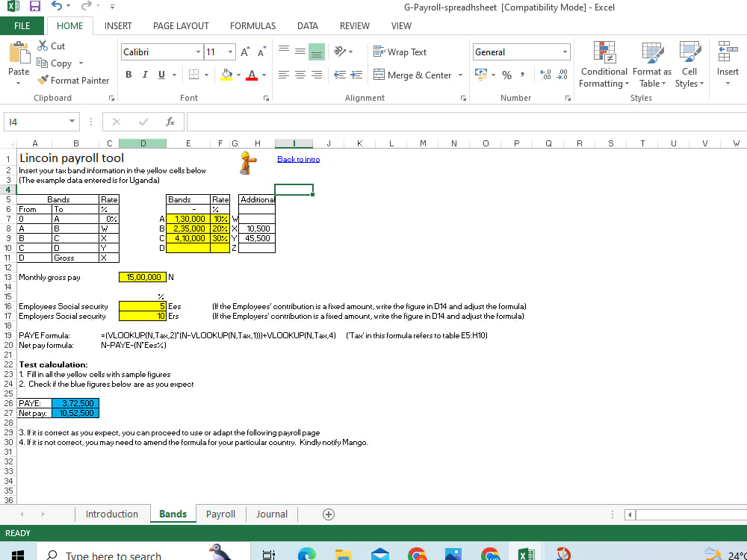Toggle Italic formatting
This screenshot has height=560, width=747.
145,75
